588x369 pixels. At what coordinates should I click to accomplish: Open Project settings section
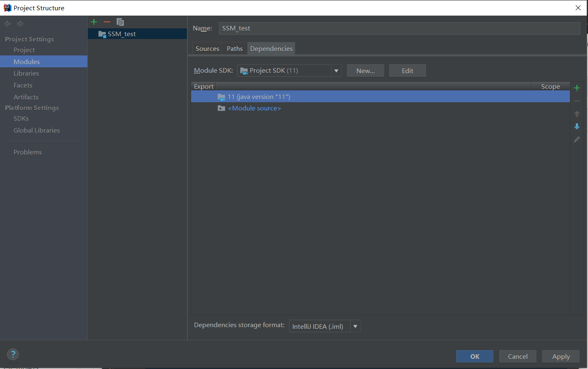point(24,50)
